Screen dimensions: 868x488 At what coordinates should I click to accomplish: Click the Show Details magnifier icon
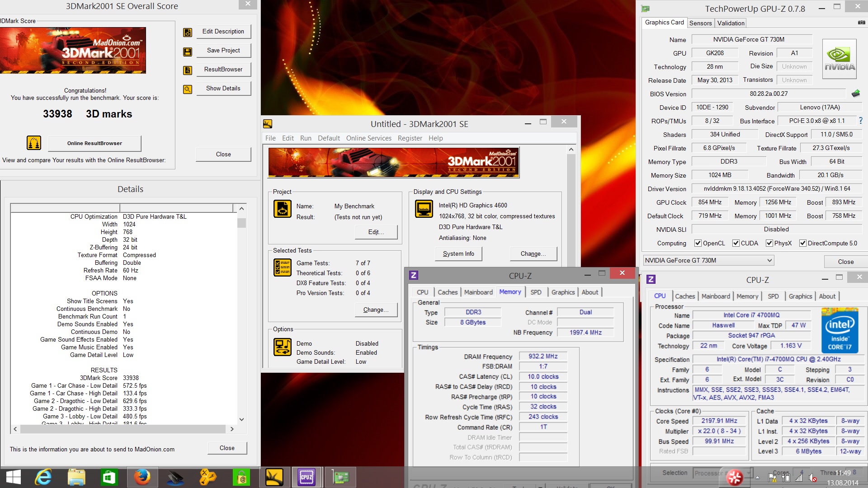point(187,89)
